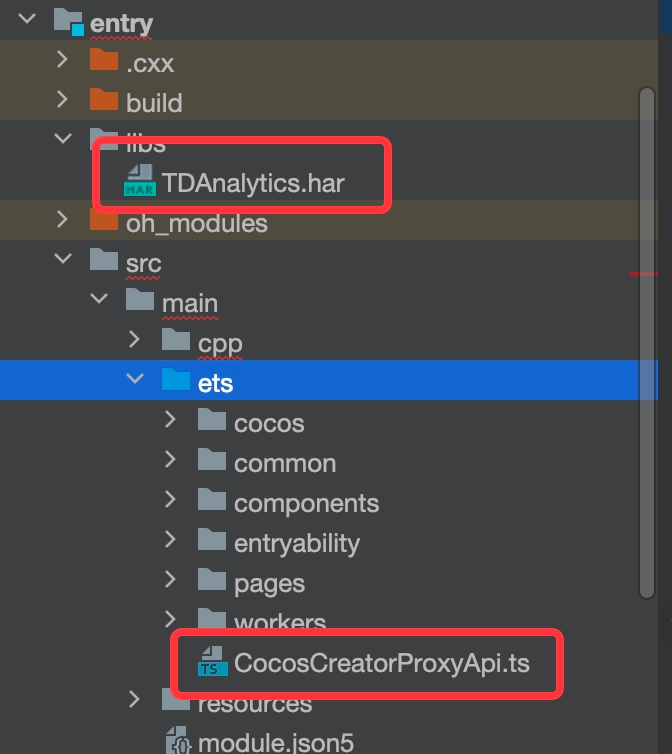Expand the common folder

pyautogui.click(x=170, y=459)
